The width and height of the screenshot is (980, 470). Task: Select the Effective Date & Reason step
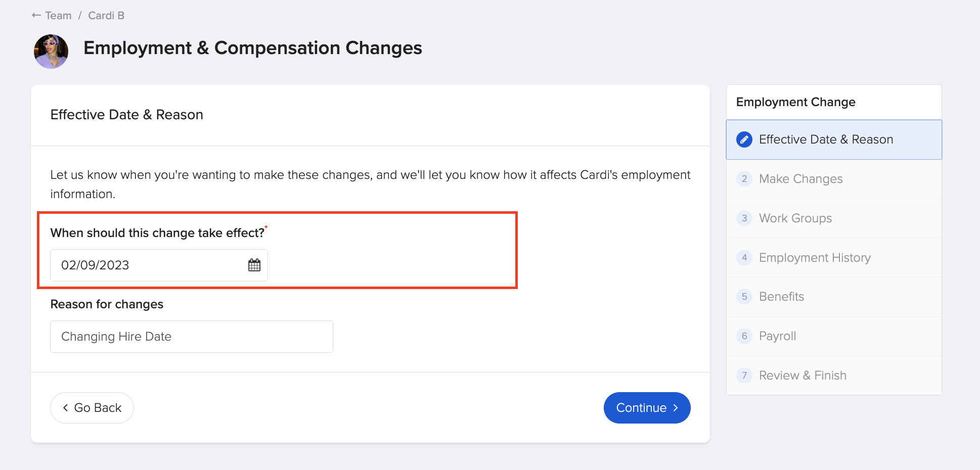tap(826, 139)
